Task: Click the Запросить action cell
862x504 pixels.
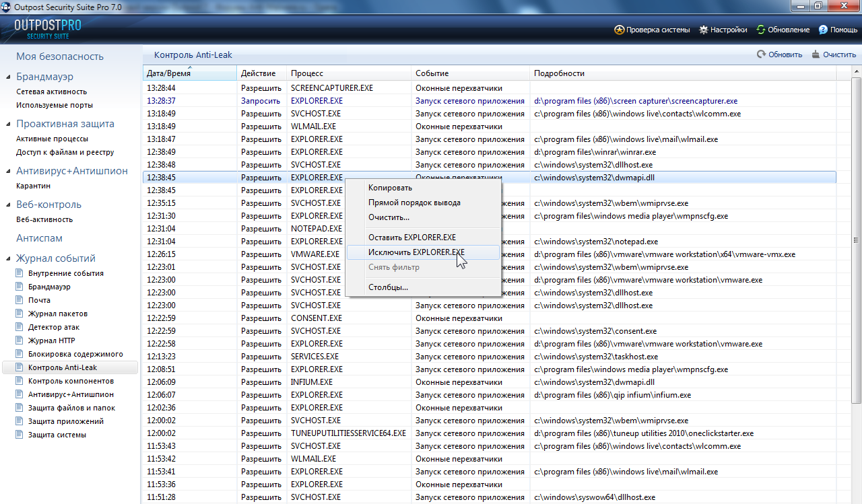Action: (x=261, y=101)
